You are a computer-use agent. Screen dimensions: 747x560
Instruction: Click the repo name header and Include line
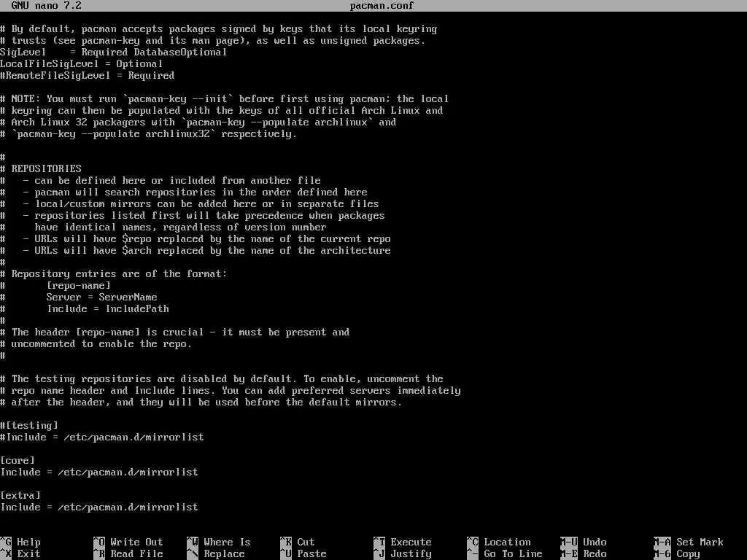pyautogui.click(x=231, y=391)
